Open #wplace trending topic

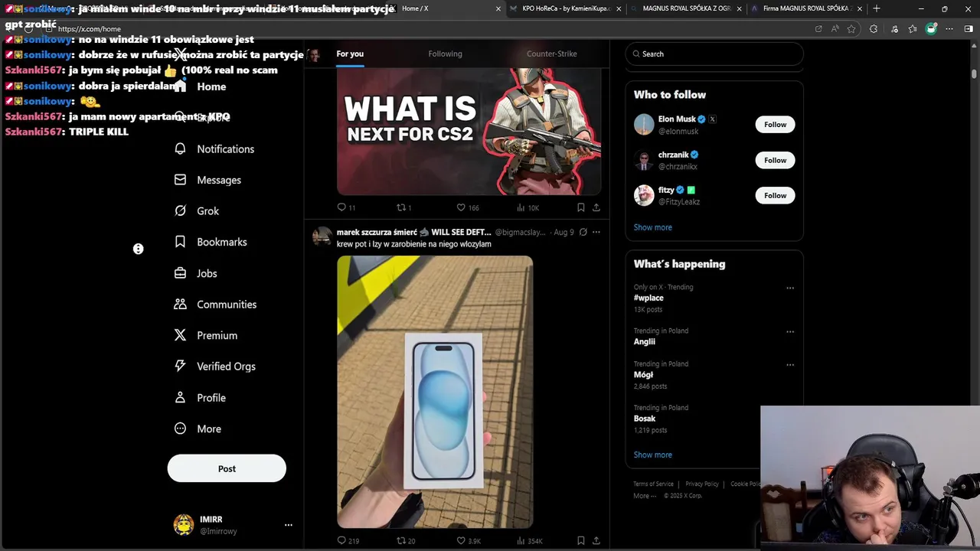[x=648, y=298]
